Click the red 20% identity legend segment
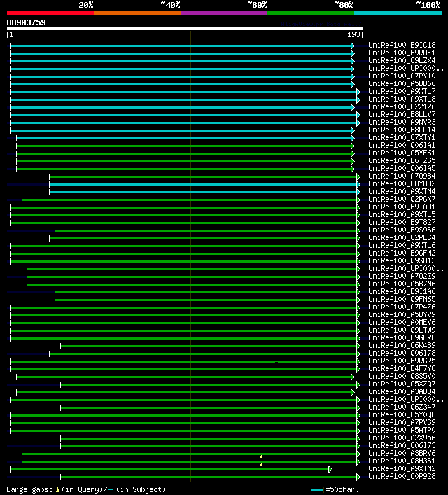The width and height of the screenshot is (448, 495). 50,13
